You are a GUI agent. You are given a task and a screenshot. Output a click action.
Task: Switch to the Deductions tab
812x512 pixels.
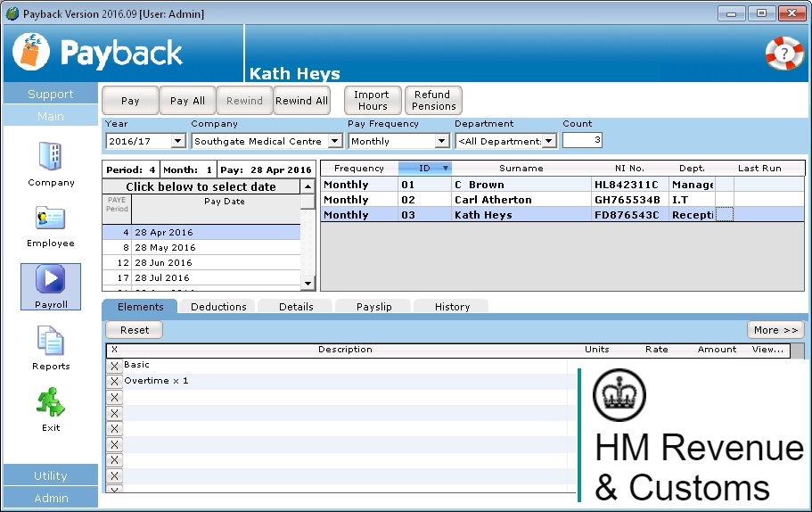(x=218, y=307)
